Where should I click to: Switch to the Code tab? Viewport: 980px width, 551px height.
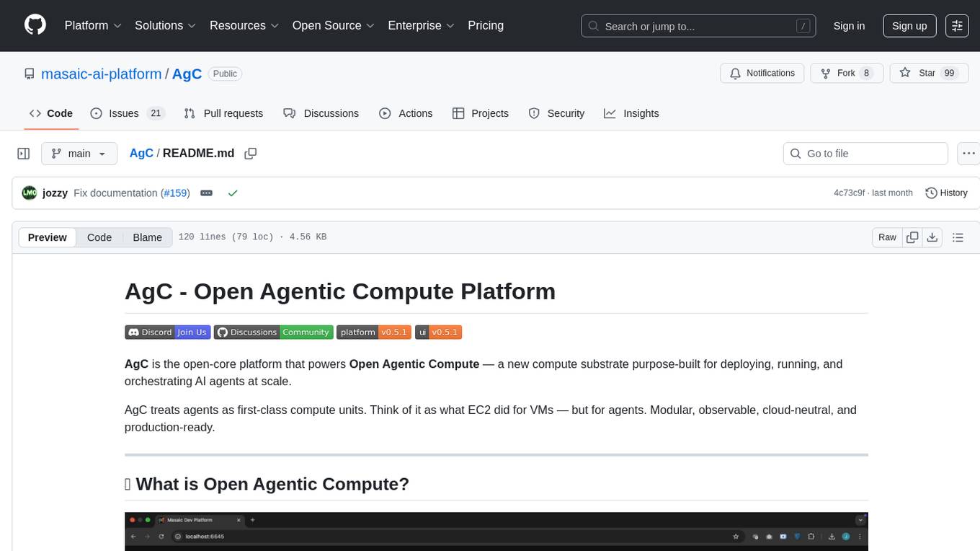point(51,113)
